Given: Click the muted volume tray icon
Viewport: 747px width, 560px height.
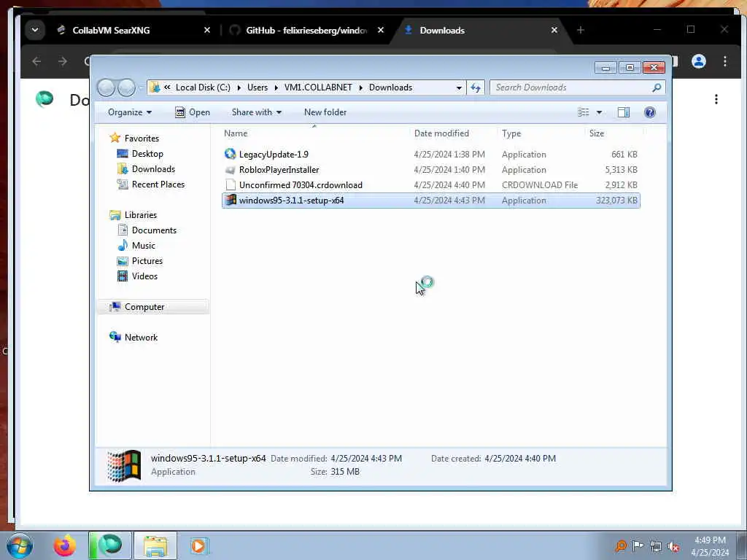Looking at the screenshot, I should (x=673, y=546).
